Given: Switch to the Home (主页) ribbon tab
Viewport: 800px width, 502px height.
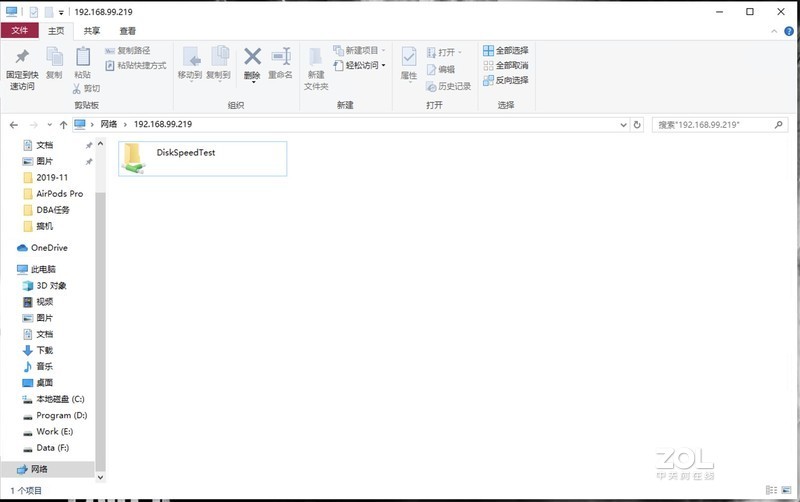Looking at the screenshot, I should [56, 31].
